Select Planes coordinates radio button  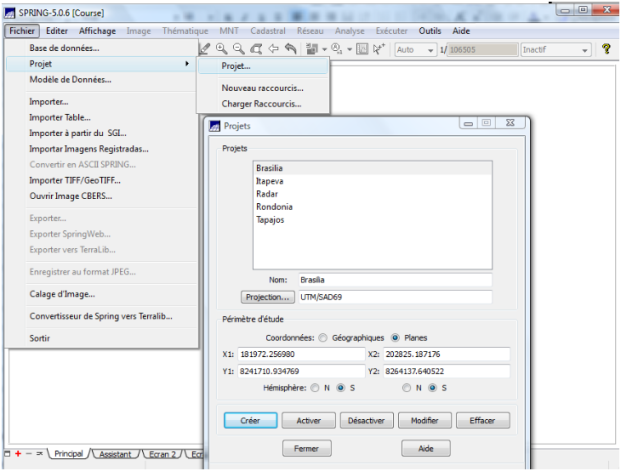396,337
